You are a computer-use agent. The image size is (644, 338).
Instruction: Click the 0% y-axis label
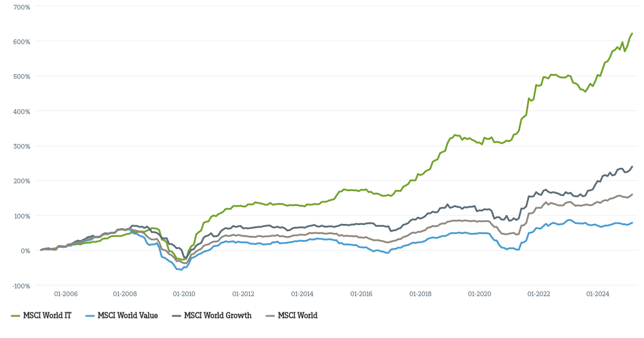point(25,251)
